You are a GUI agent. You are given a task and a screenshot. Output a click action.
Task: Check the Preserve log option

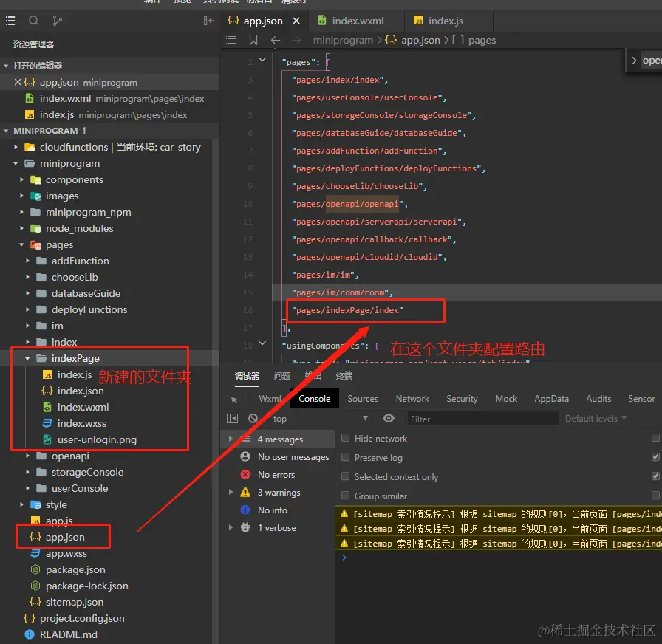tap(345, 458)
